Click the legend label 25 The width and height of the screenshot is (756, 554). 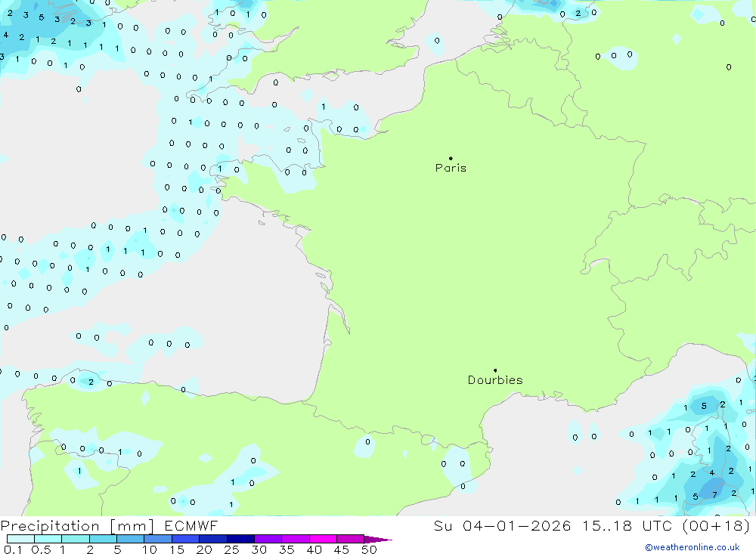[231, 549]
